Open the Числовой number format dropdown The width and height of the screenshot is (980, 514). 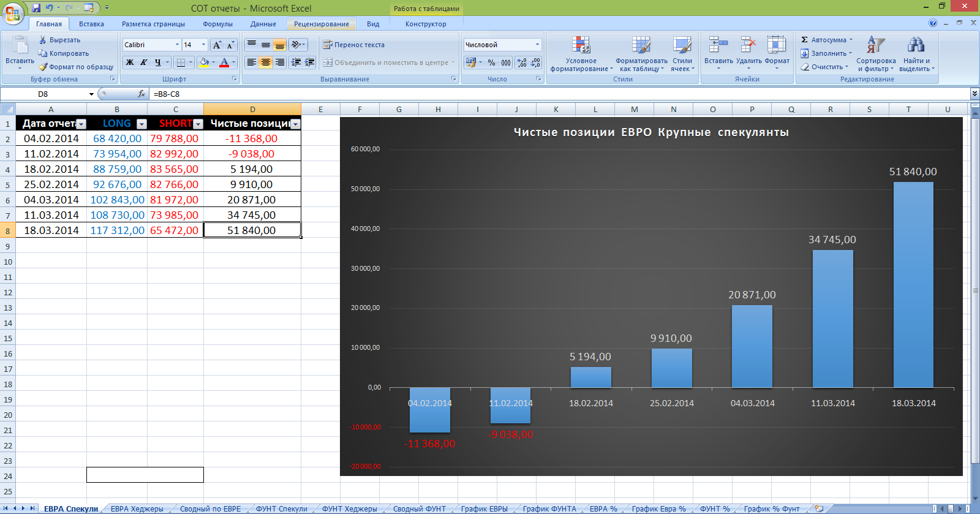tap(537, 45)
